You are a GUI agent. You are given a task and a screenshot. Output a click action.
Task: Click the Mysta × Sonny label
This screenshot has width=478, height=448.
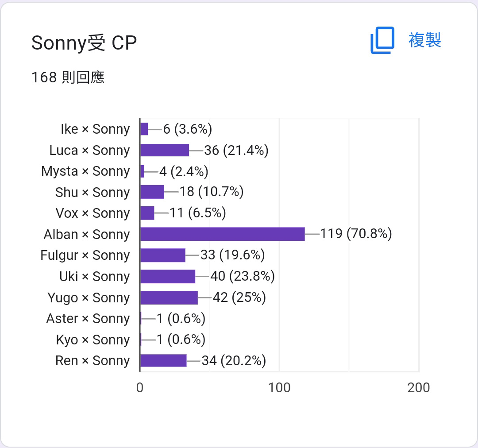pos(85,171)
